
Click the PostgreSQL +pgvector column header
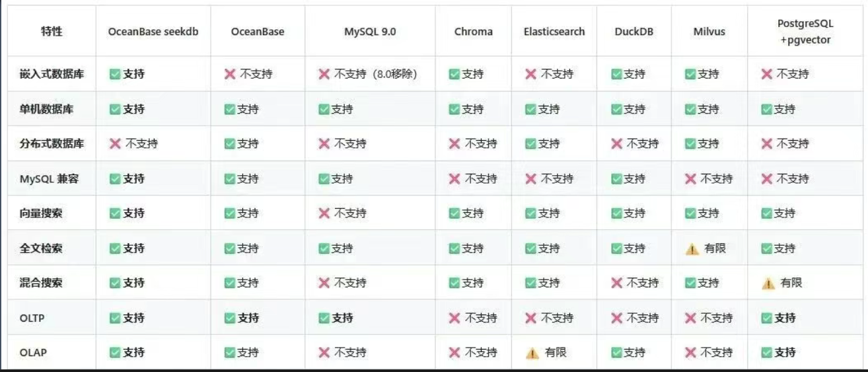tap(805, 31)
